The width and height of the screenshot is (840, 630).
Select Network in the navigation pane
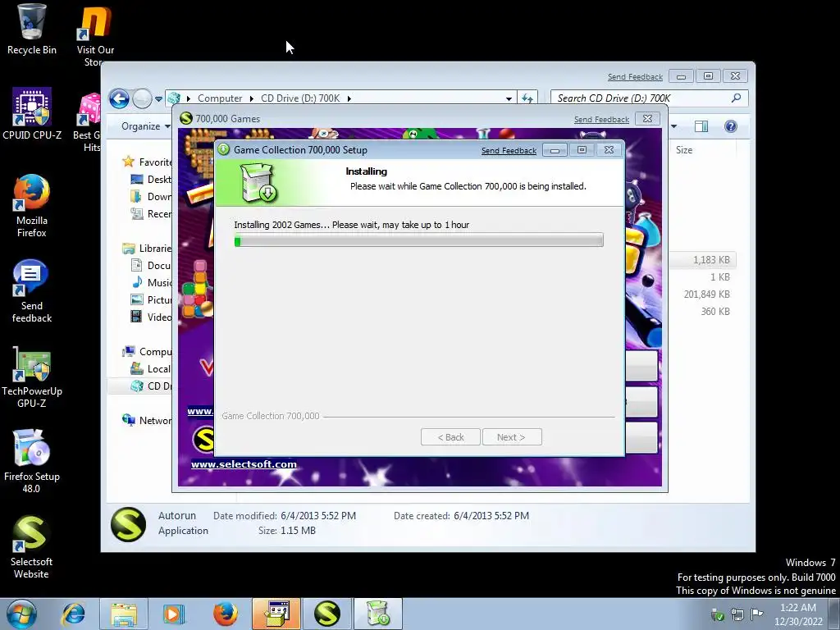point(147,421)
